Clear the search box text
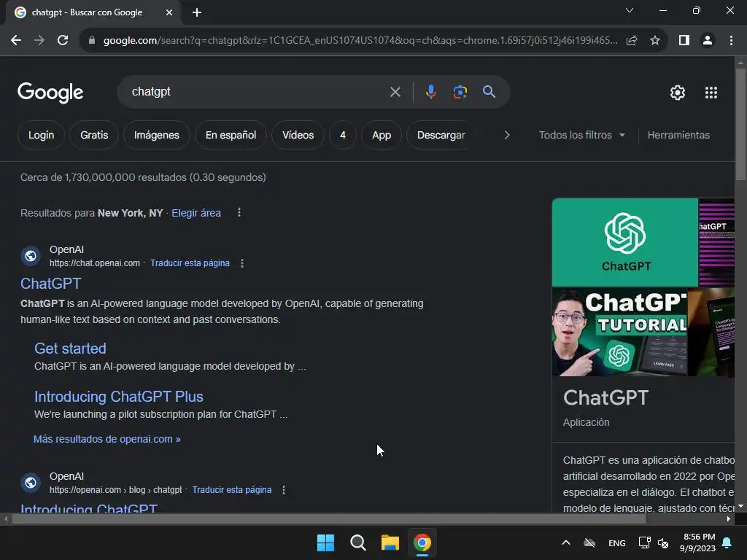747x560 pixels. (395, 92)
